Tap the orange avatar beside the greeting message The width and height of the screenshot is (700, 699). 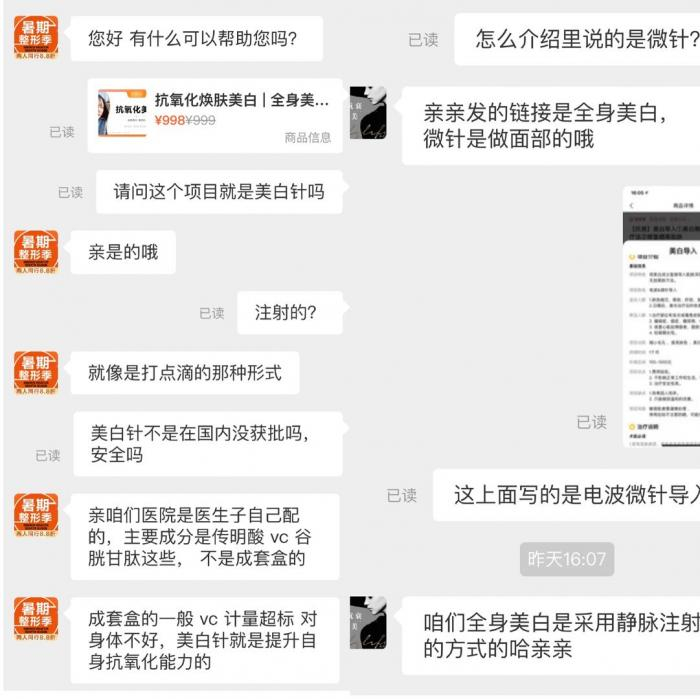pyautogui.click(x=36, y=37)
